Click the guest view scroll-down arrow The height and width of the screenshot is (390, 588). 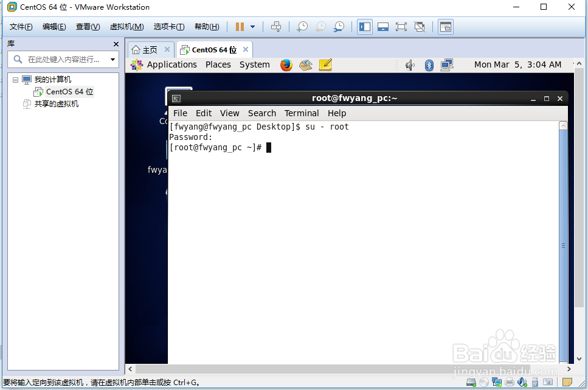tap(579, 359)
